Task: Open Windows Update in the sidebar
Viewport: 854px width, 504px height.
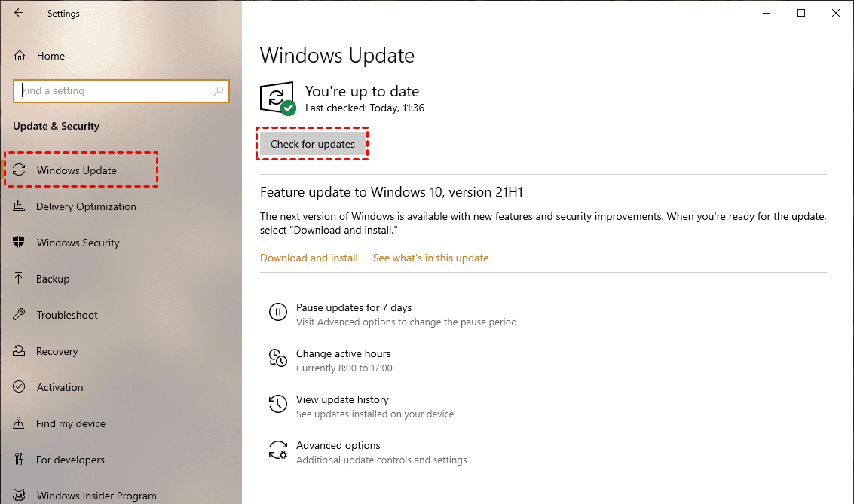Action: [77, 170]
